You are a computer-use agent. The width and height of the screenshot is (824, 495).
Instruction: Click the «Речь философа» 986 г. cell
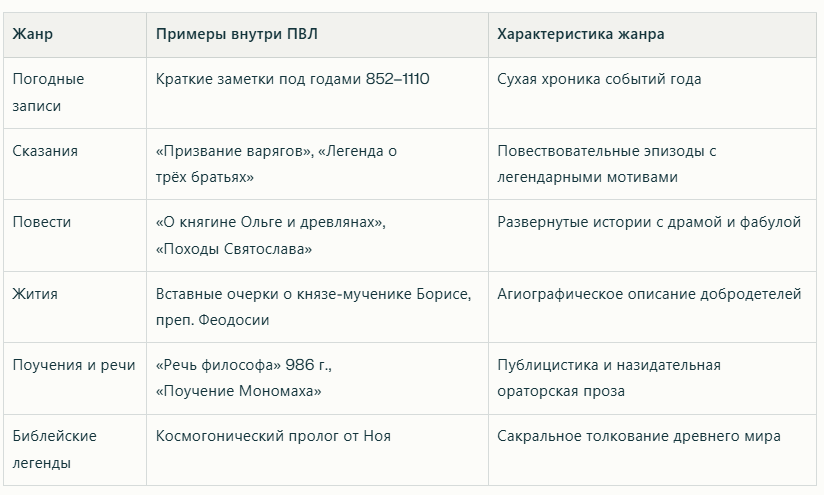tap(254, 378)
